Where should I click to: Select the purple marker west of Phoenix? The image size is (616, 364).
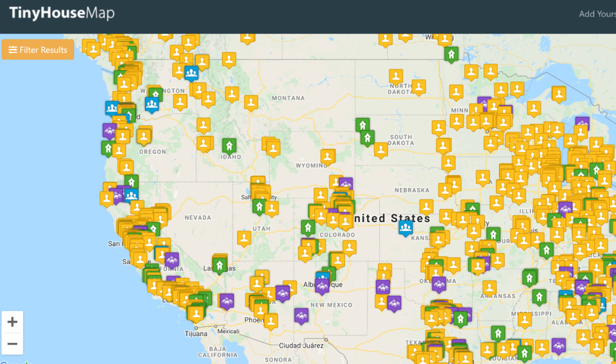226,301
